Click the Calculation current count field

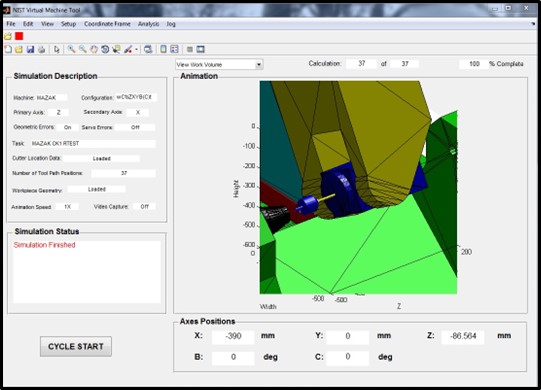click(x=361, y=64)
